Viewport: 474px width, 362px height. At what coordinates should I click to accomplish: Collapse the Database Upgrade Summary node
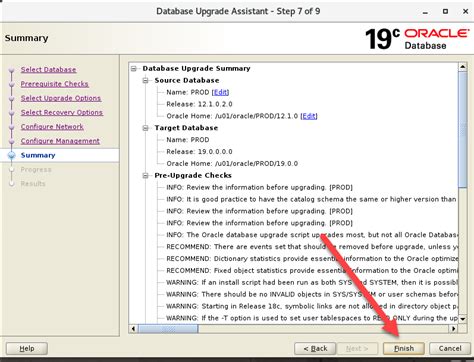pyautogui.click(x=134, y=69)
